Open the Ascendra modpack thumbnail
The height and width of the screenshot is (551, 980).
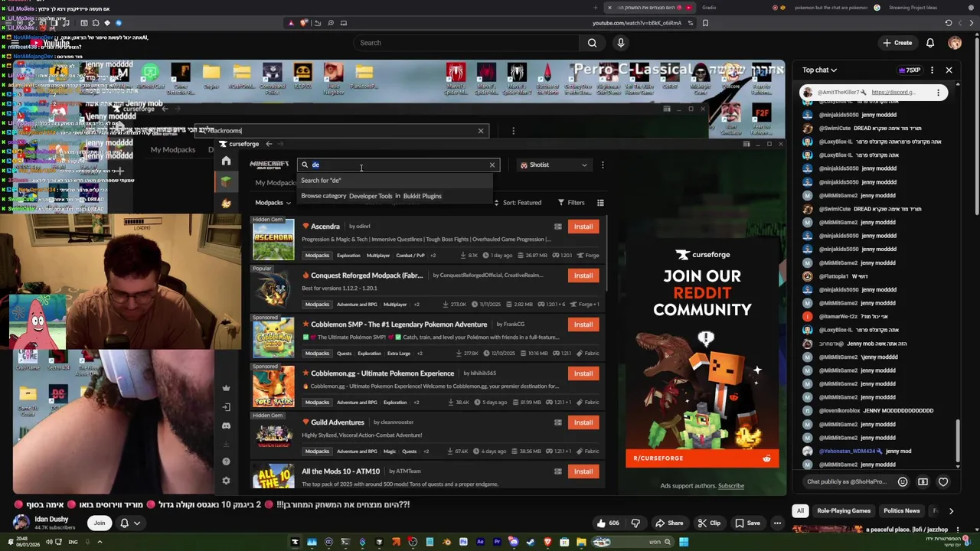click(x=273, y=241)
